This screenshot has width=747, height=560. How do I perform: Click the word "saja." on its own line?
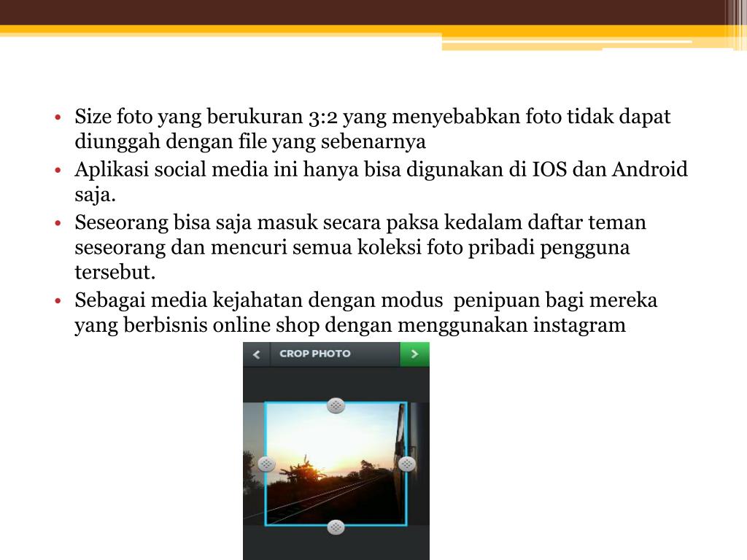(96, 195)
